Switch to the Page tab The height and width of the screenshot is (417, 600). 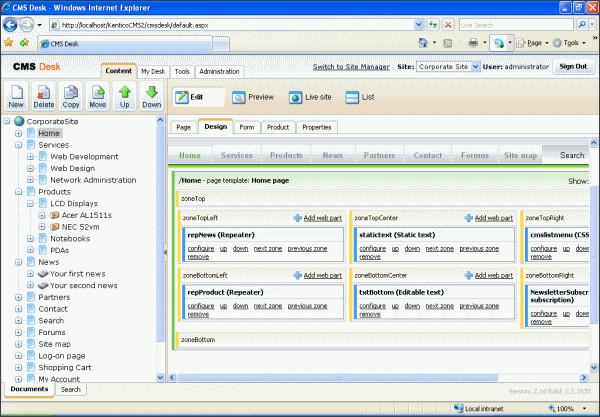(183, 127)
